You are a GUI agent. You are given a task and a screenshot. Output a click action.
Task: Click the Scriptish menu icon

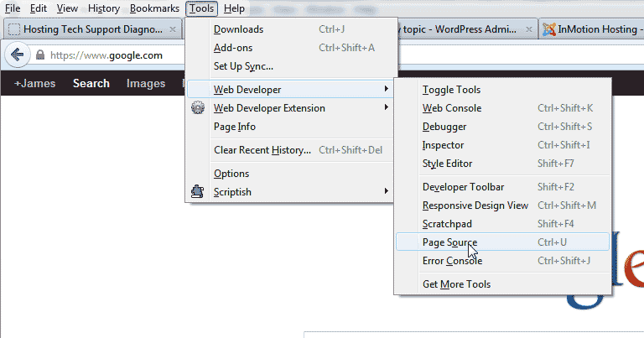click(198, 192)
